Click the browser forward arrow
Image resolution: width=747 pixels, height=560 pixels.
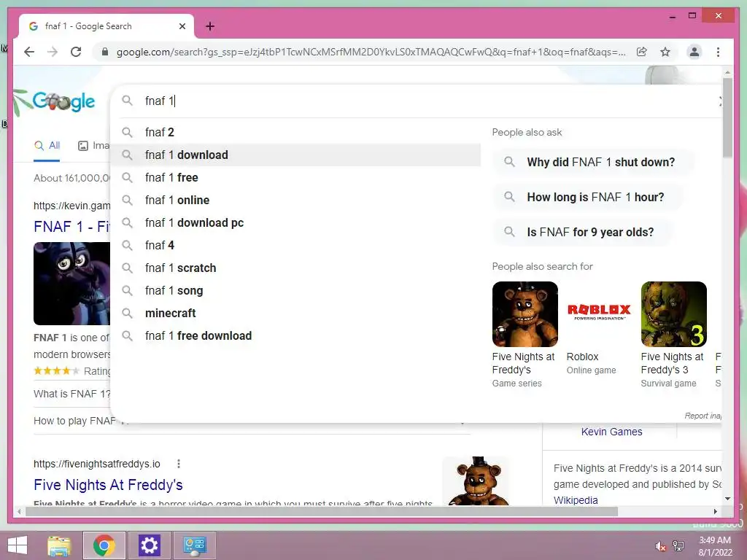click(x=53, y=52)
